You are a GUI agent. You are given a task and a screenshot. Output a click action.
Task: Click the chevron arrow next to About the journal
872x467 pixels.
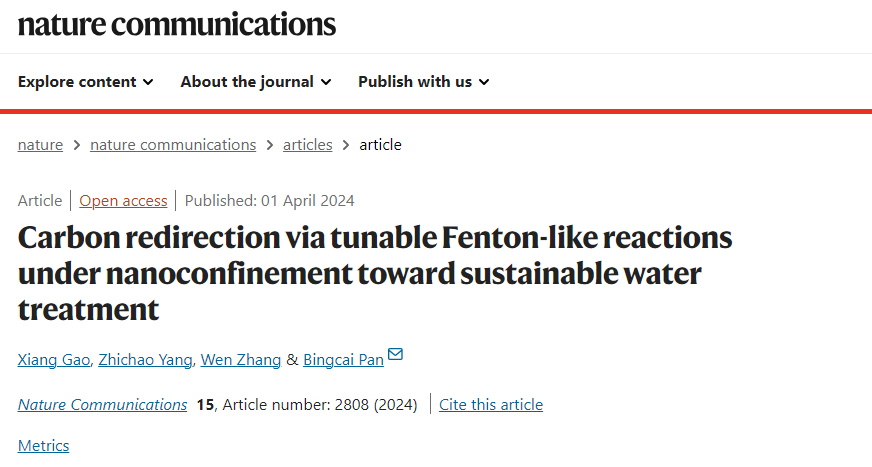[326, 82]
